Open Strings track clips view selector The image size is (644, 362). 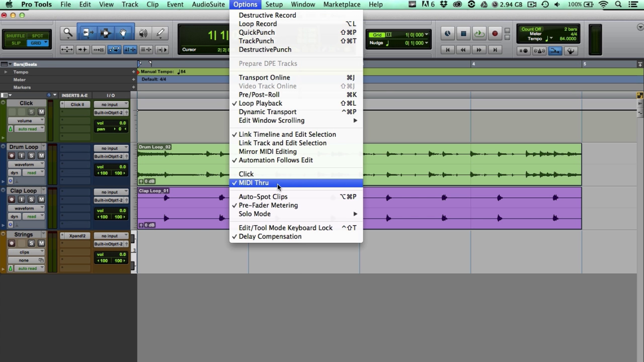coord(26,252)
